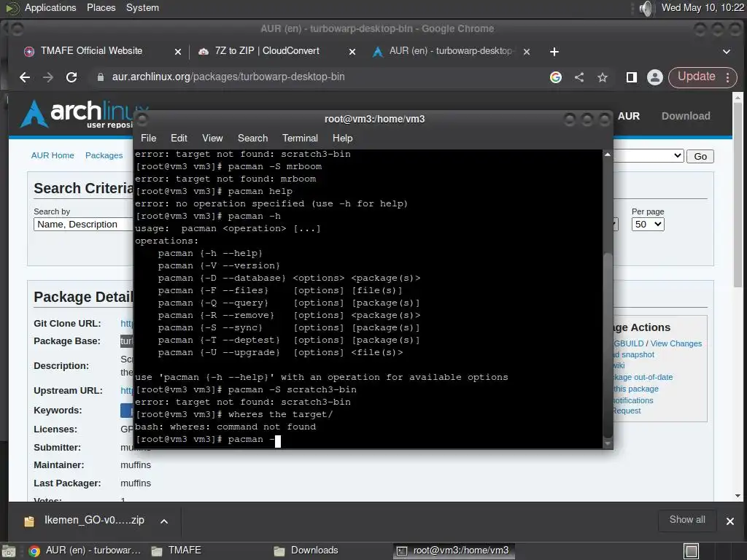
Task: Open terminal Search menu
Action: [252, 138]
